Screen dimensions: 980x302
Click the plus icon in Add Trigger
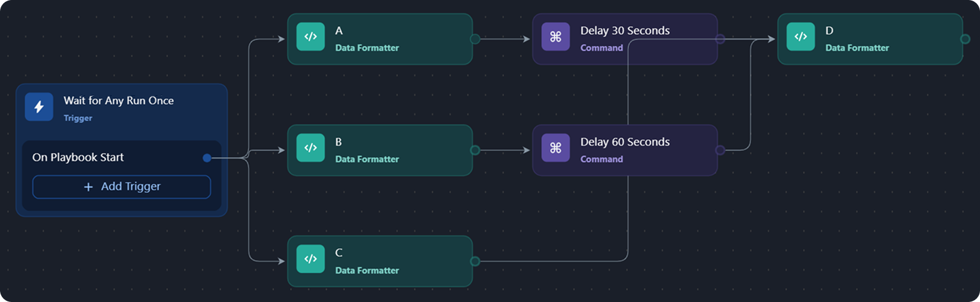[88, 187]
